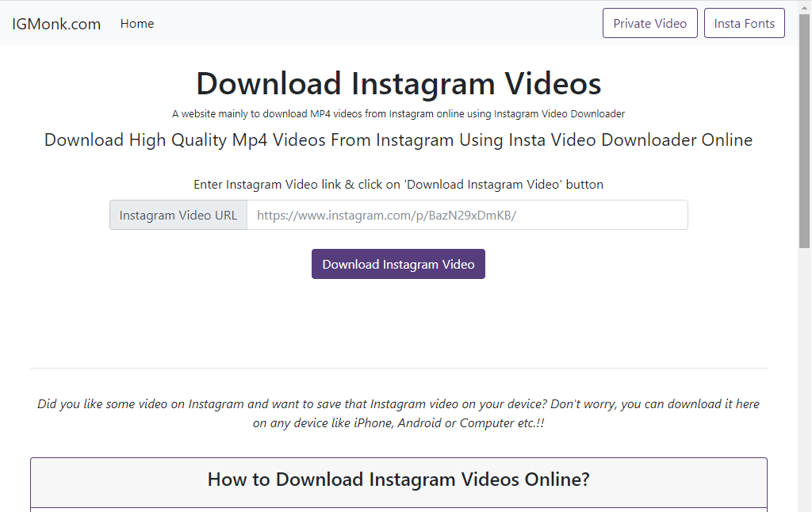Click the 'Enter Instagram Video link' instruction text

click(x=398, y=185)
